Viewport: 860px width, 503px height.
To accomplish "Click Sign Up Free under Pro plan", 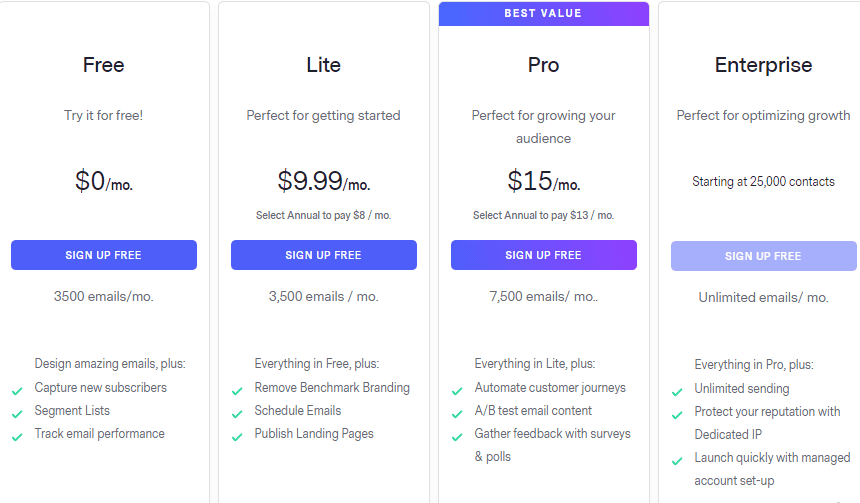I will point(544,255).
